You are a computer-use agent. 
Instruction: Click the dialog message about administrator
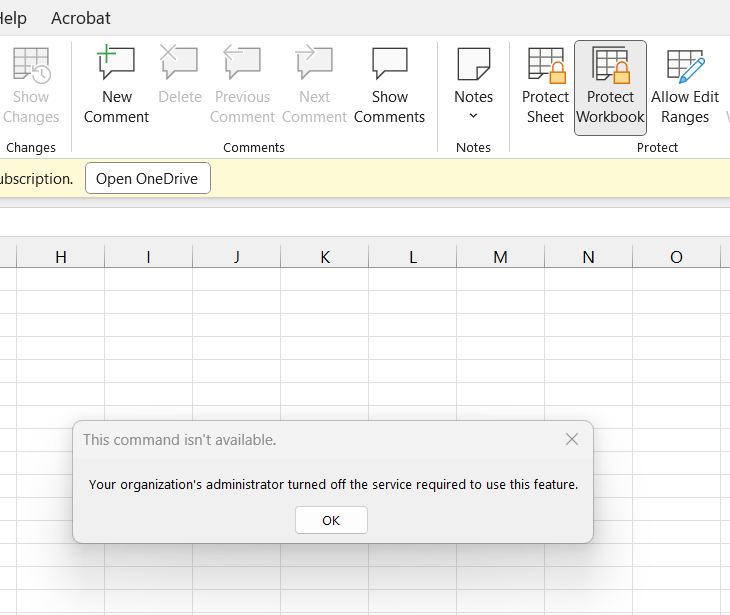pos(333,485)
